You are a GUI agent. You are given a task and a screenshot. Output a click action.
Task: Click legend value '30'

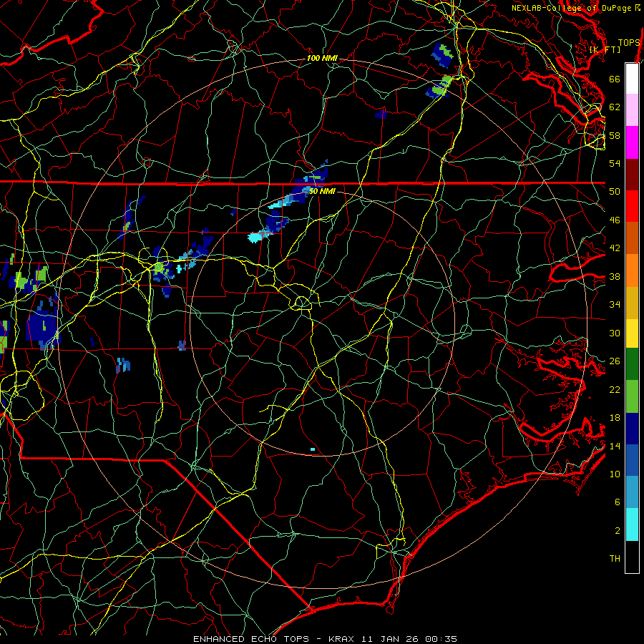coord(615,333)
